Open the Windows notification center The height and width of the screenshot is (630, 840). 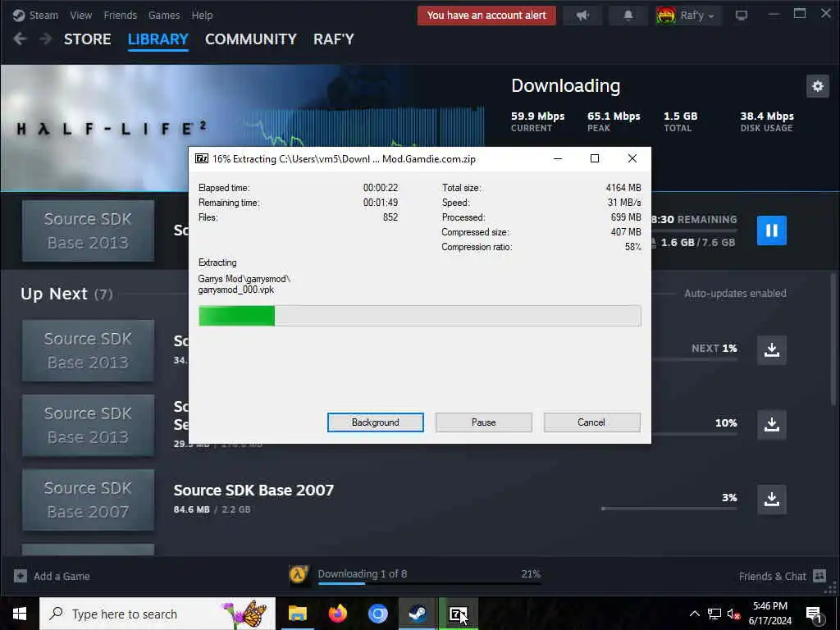click(815, 614)
